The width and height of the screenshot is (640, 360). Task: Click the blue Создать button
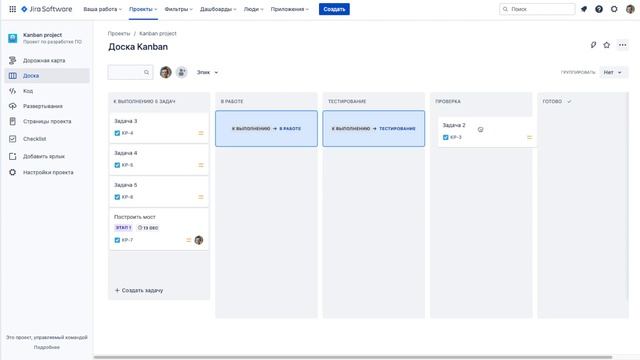[x=334, y=9]
